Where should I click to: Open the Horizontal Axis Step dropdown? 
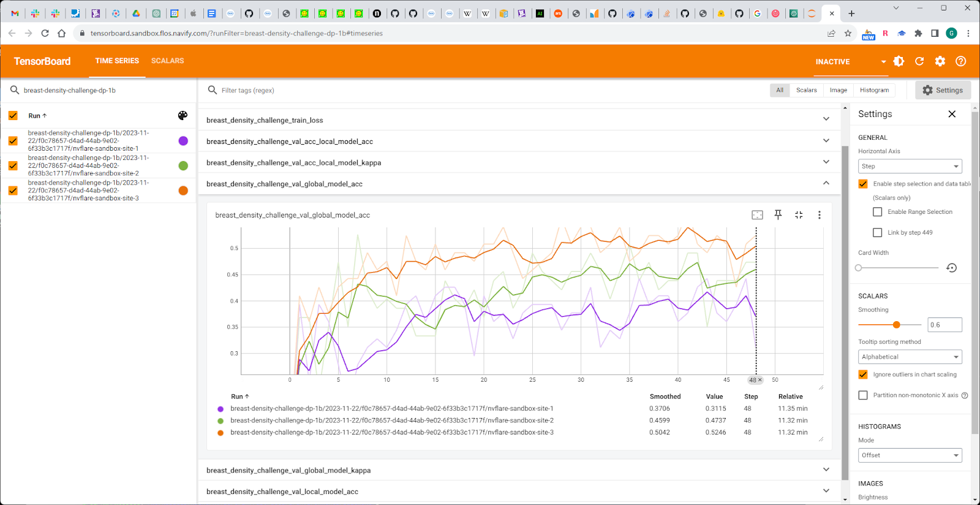(910, 166)
